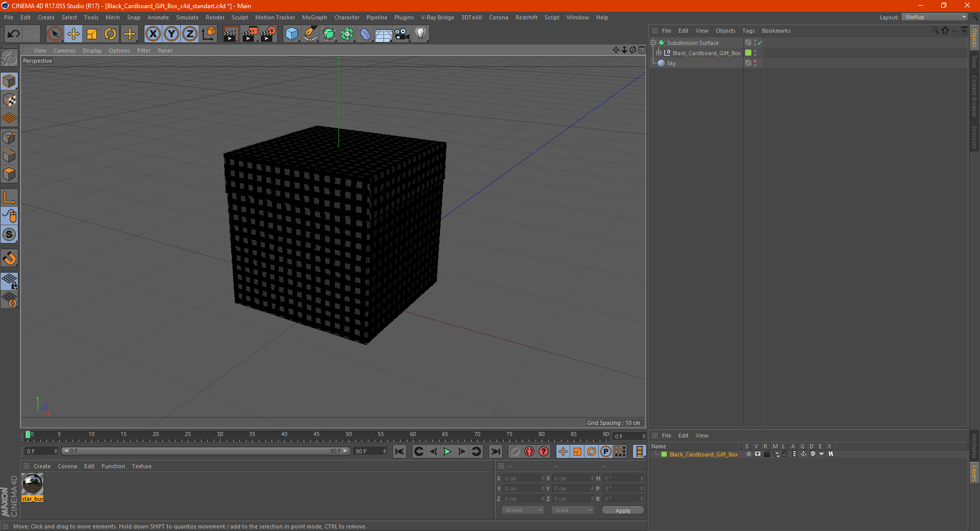Open the viewport Display menu
This screenshot has width=980, height=531.
92,51
